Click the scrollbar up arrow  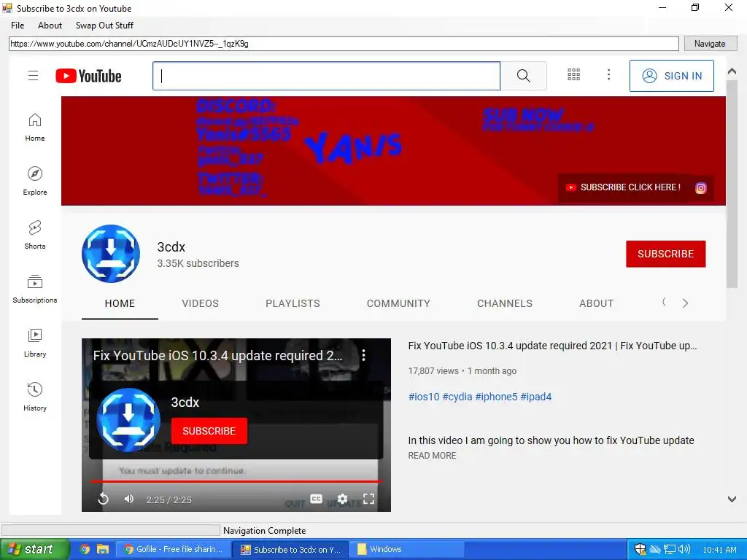(x=732, y=71)
